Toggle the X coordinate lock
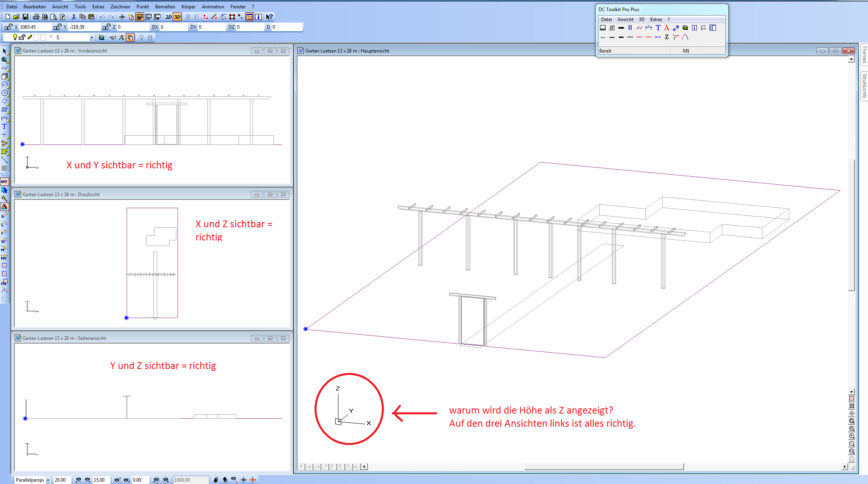 8,27
